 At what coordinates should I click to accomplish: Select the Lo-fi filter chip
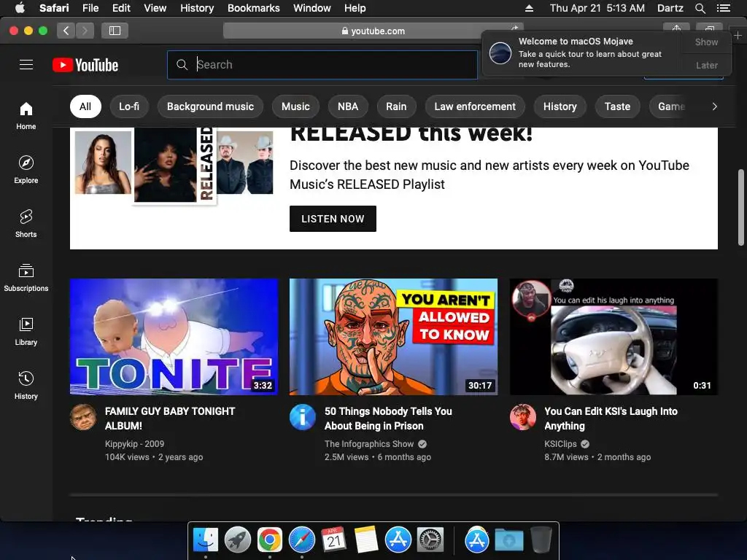(x=129, y=106)
